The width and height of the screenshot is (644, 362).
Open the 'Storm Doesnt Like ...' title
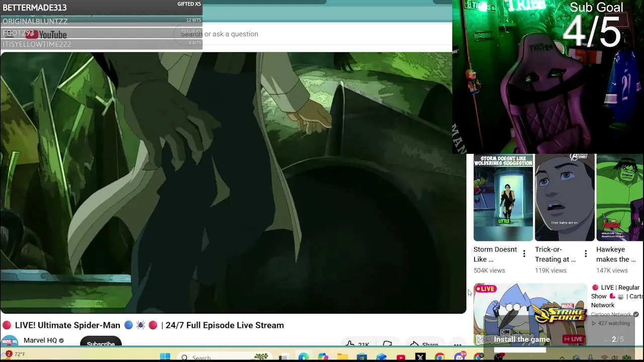(495, 254)
